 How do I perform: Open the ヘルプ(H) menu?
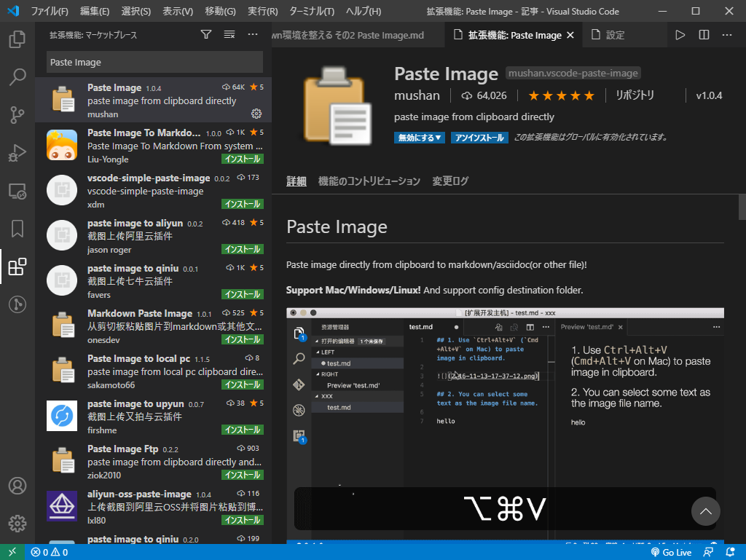(x=363, y=11)
